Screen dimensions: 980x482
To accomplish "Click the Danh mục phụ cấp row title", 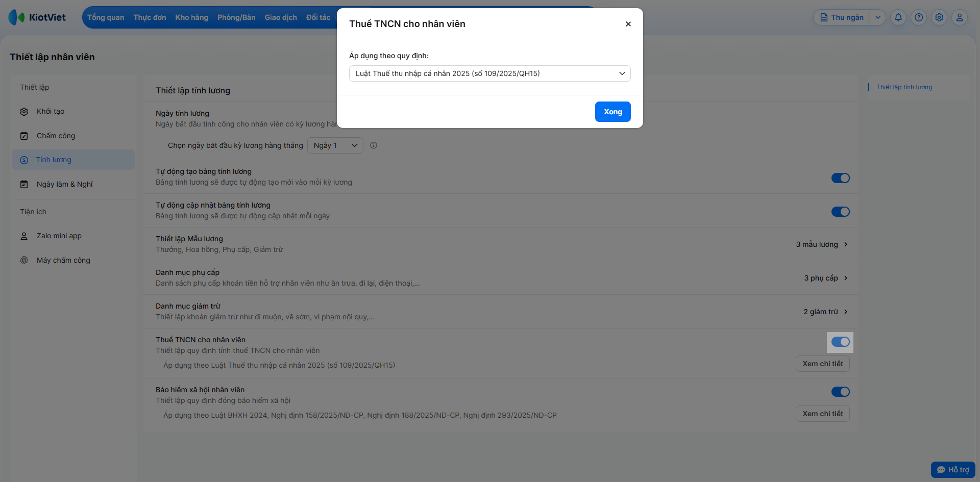I will pyautogui.click(x=187, y=272).
